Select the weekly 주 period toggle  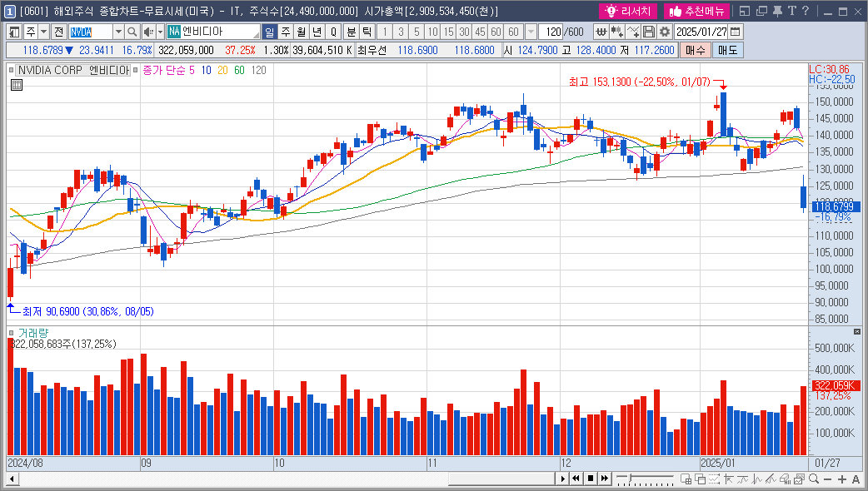pos(285,32)
